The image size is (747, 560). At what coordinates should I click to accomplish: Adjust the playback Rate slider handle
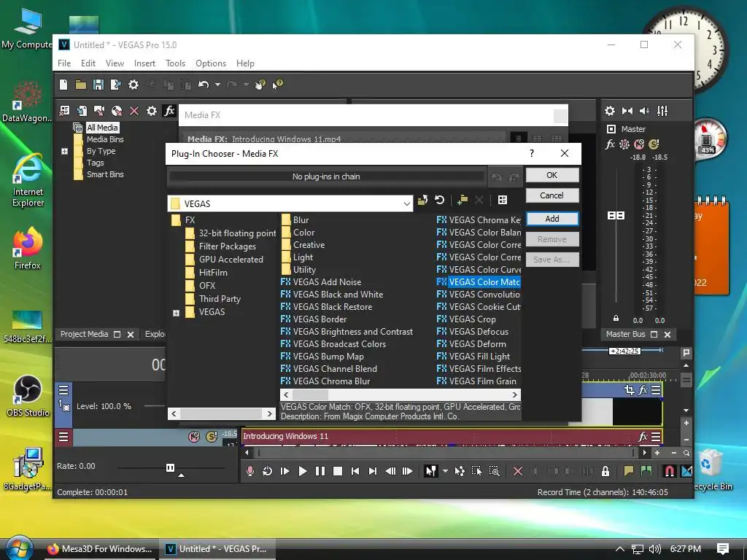(x=170, y=467)
